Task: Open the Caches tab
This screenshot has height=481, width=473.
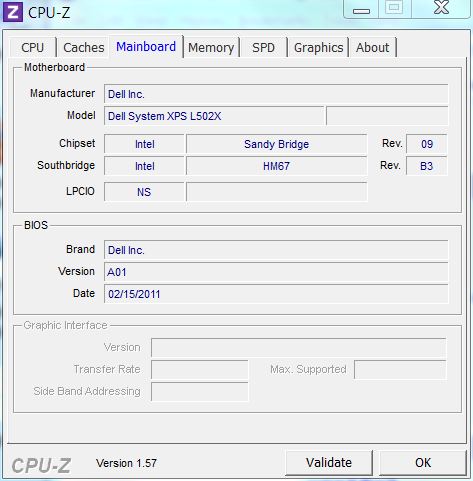Action: click(x=84, y=47)
